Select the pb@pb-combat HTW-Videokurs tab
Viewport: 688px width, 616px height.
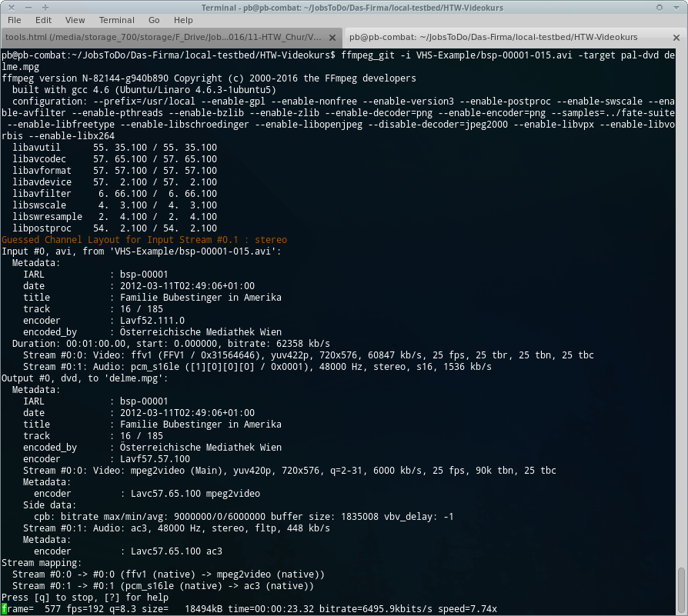(x=493, y=37)
